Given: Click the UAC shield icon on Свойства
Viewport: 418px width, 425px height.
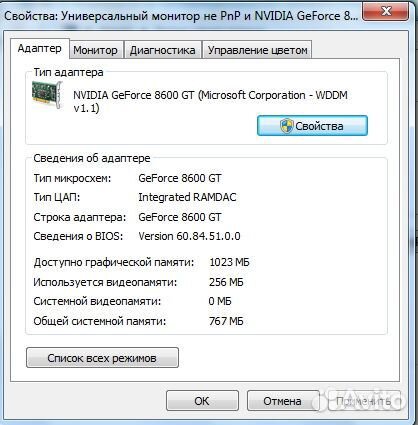Looking at the screenshot, I should [286, 126].
